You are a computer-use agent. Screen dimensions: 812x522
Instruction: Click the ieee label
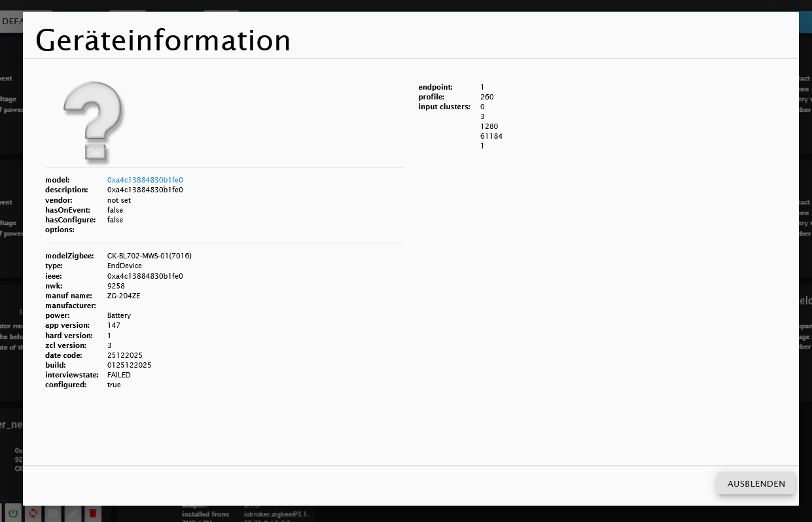click(54, 276)
